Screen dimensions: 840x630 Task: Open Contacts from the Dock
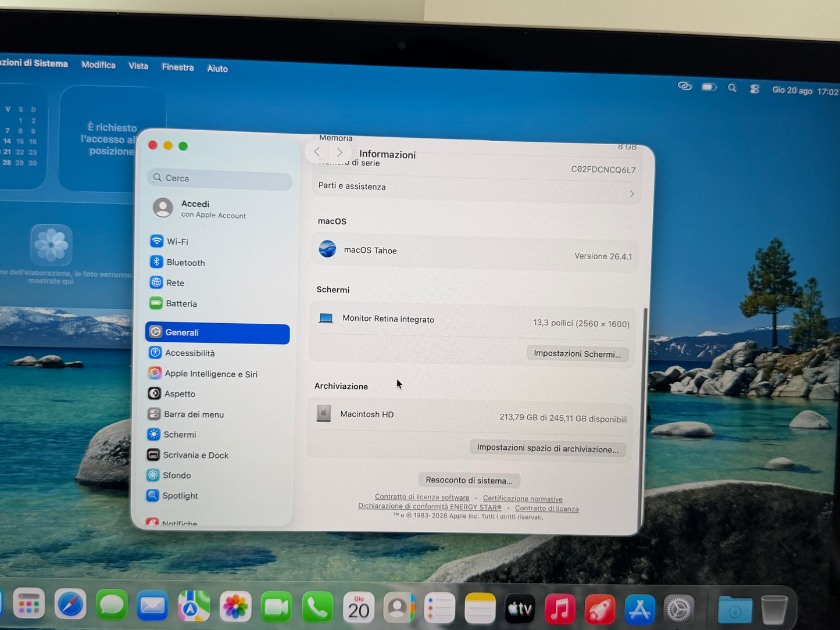coord(399,609)
